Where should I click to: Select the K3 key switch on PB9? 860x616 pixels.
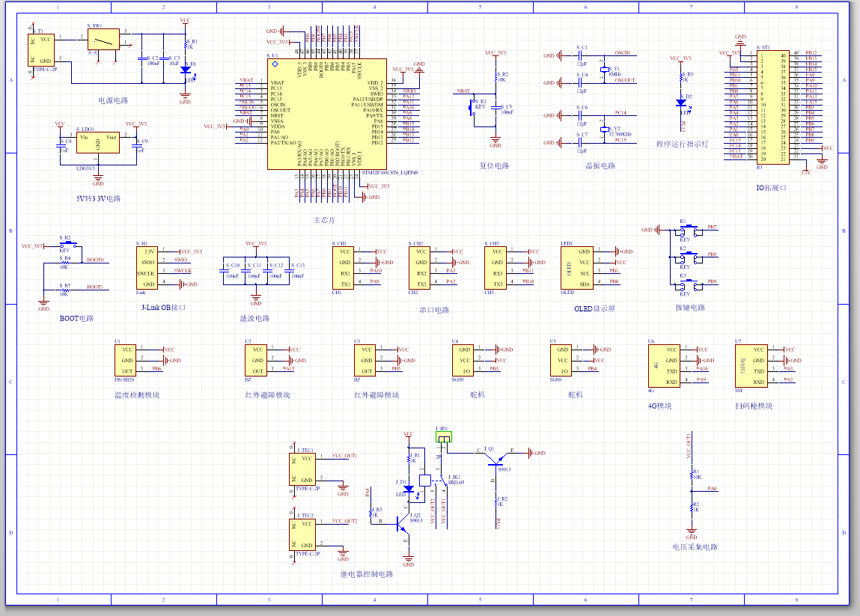click(x=689, y=286)
